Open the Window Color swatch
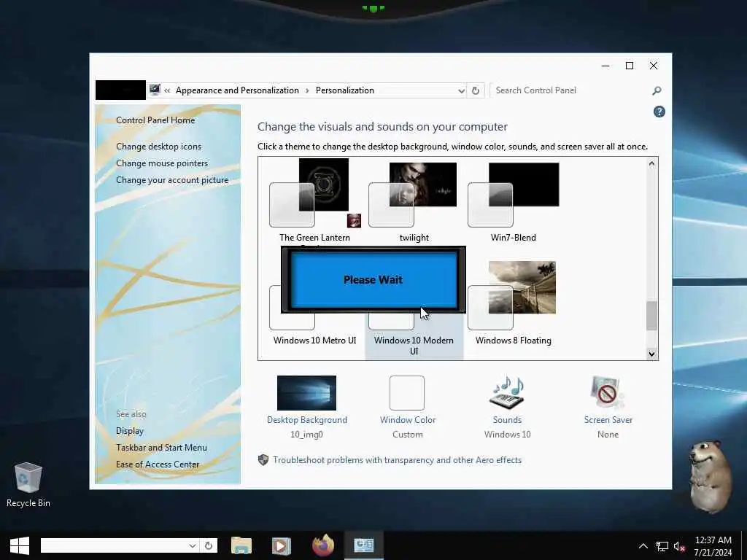The width and height of the screenshot is (747, 560). coord(407,393)
